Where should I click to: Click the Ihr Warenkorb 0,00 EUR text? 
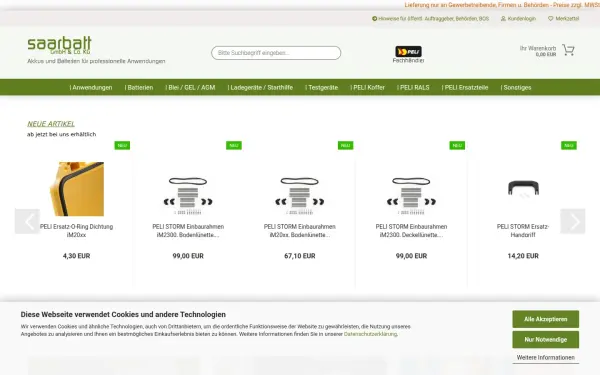(538, 51)
